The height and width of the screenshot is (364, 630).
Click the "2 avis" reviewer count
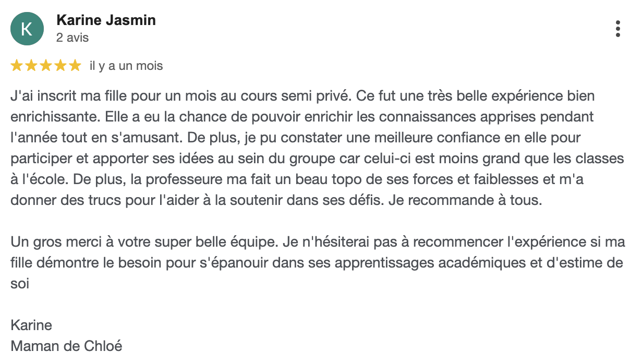click(72, 38)
